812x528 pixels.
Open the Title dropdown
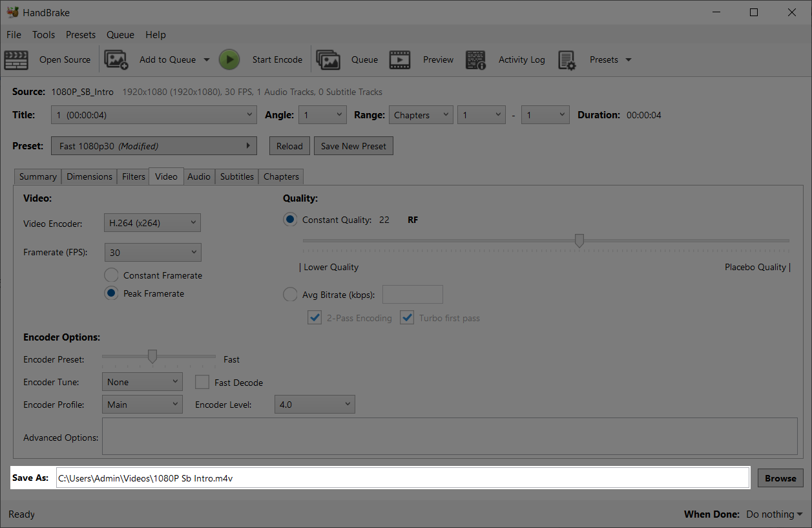[154, 115]
